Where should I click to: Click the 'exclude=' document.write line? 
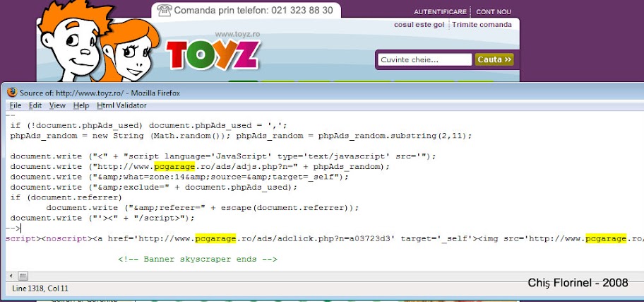(154, 187)
